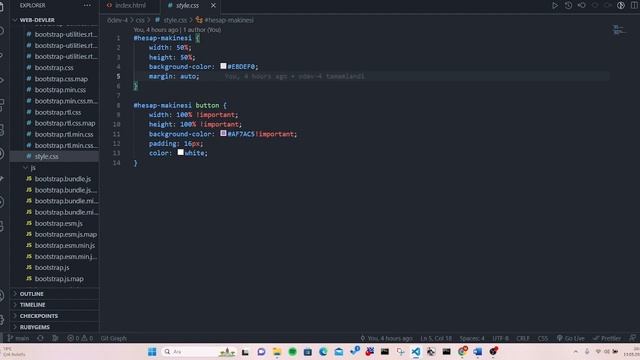Open bootstrap.css.map file
The height and width of the screenshot is (360, 640).
click(x=61, y=79)
